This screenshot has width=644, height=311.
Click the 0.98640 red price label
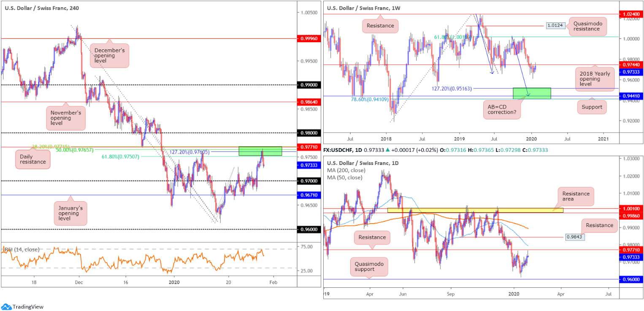(x=308, y=102)
